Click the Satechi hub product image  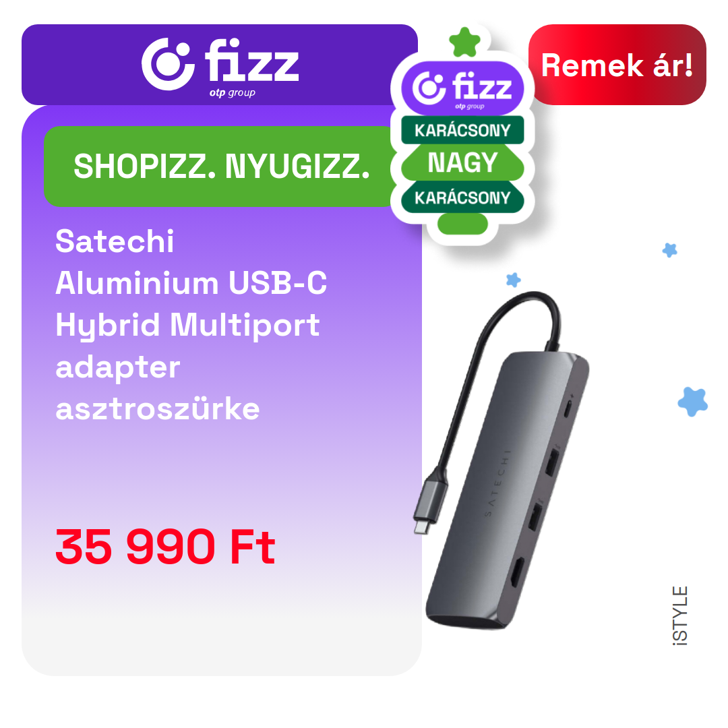(502, 460)
